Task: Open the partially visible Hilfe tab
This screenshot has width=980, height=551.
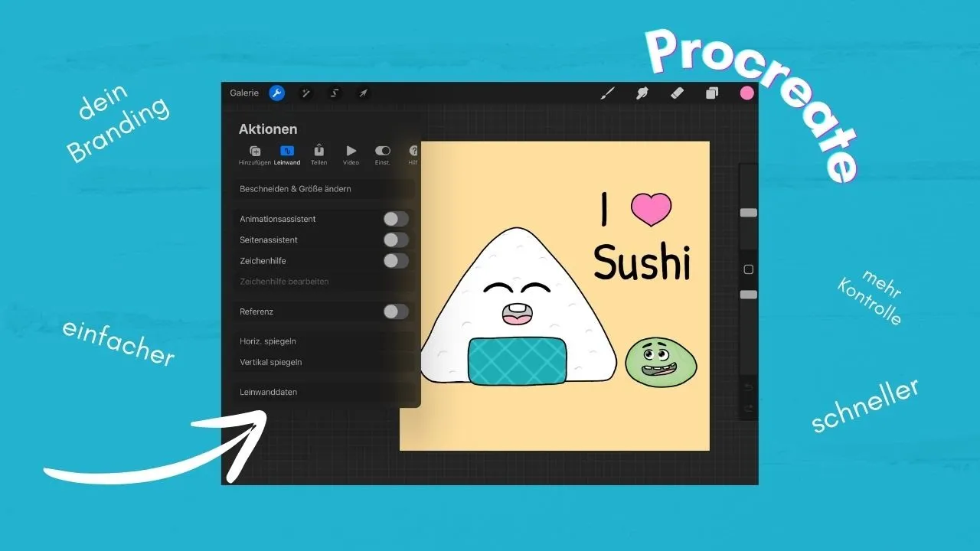Action: pos(413,155)
